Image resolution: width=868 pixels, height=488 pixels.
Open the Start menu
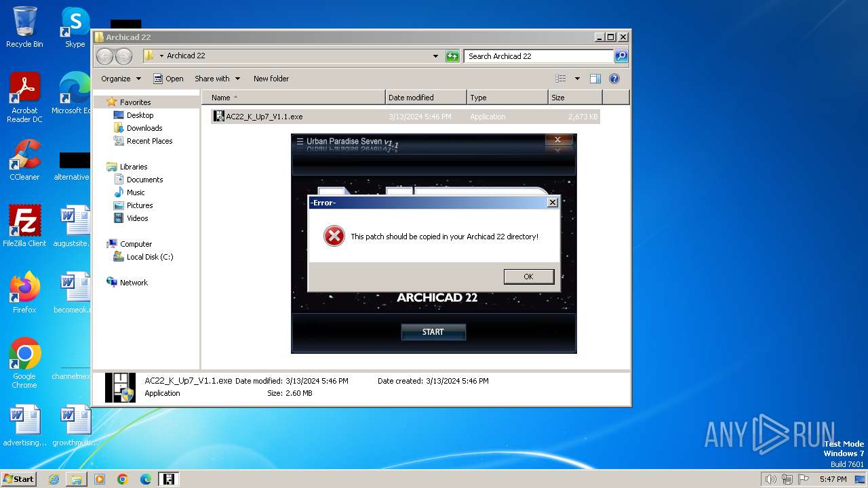pyautogui.click(x=19, y=479)
